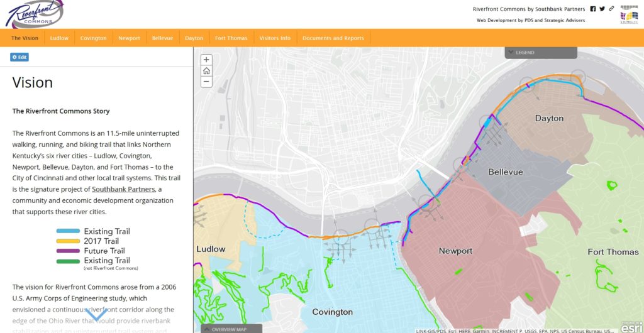Viewport: 644px width, 333px height.
Task: Zoom in on the map
Action: [206, 60]
